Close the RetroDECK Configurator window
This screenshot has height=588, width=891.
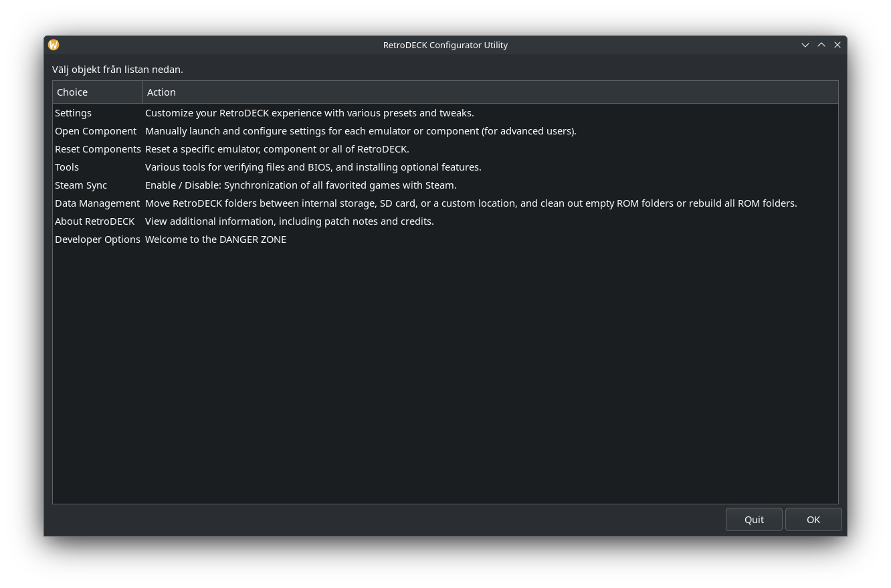837,45
